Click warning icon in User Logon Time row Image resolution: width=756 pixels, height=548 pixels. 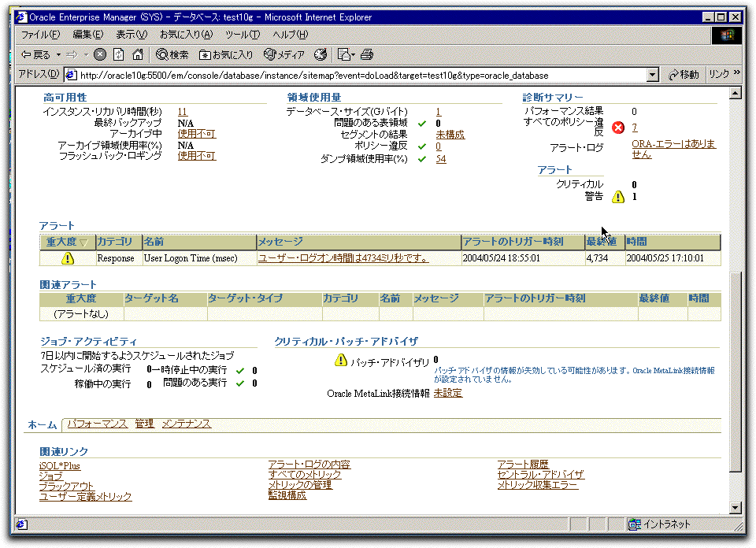(x=68, y=258)
